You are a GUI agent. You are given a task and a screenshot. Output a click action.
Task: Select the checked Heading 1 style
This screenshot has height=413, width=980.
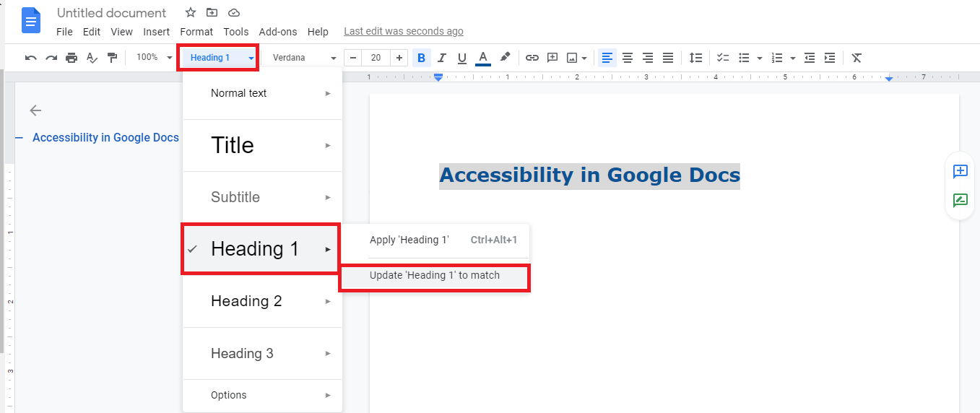click(261, 248)
